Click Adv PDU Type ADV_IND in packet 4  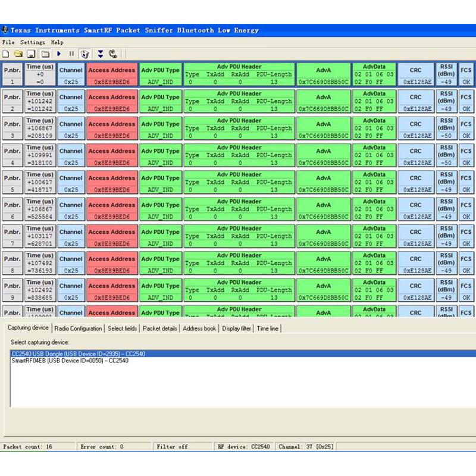tap(160, 155)
